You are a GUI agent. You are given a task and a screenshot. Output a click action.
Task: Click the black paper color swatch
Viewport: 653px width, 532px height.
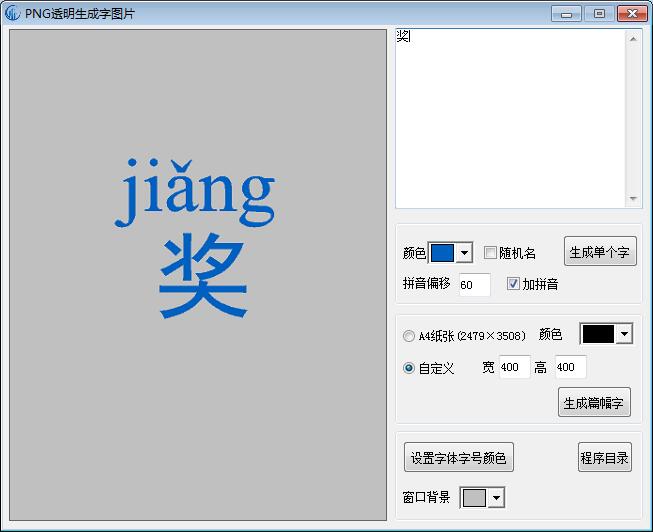pyautogui.click(x=598, y=334)
